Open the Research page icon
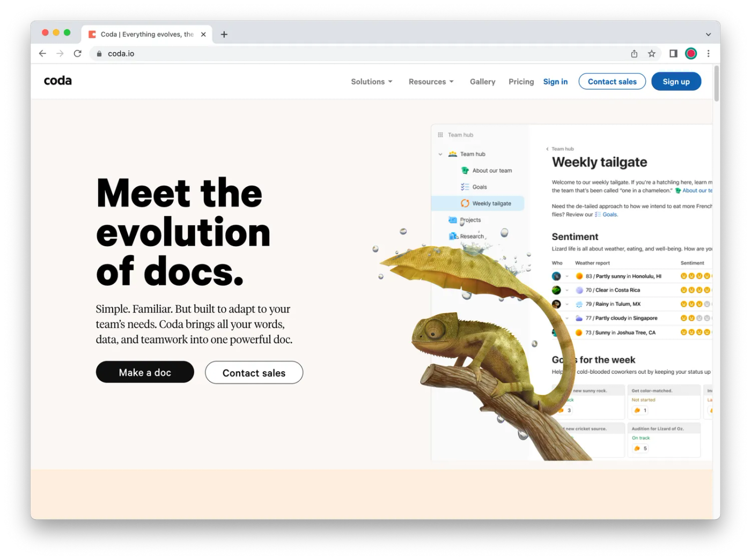Viewport: 751px width, 560px height. (x=452, y=236)
